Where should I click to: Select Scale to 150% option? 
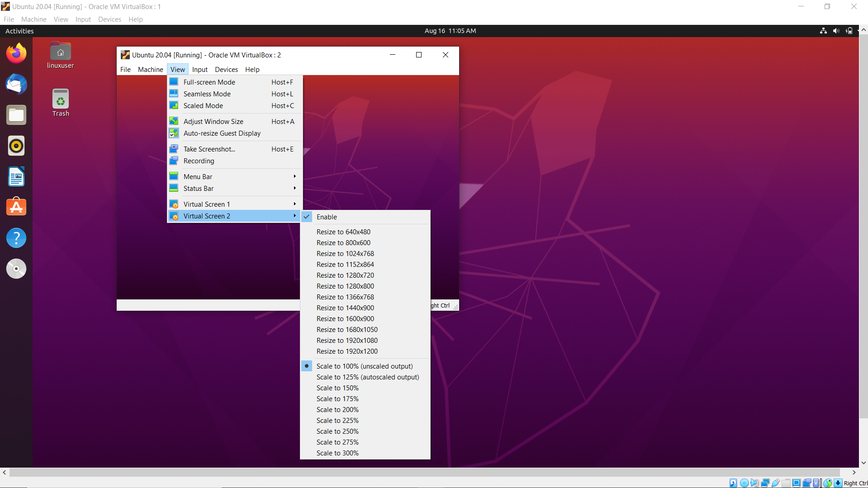(x=365, y=388)
